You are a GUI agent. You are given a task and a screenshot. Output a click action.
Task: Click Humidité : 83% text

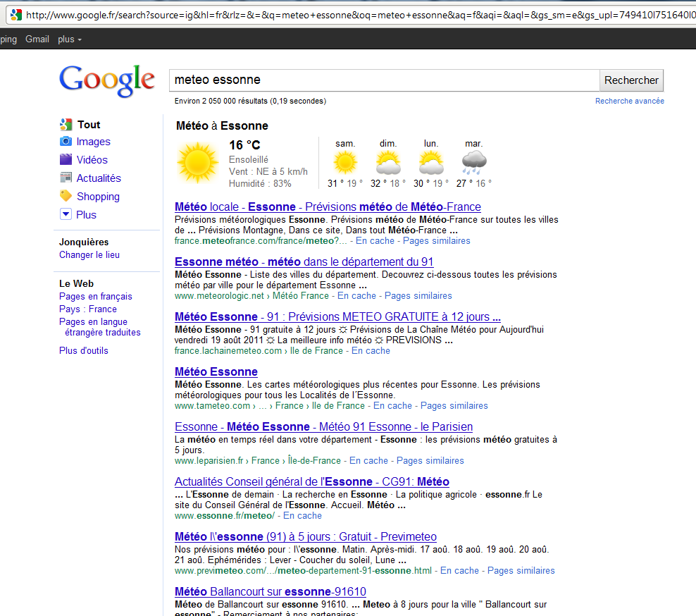[260, 183]
